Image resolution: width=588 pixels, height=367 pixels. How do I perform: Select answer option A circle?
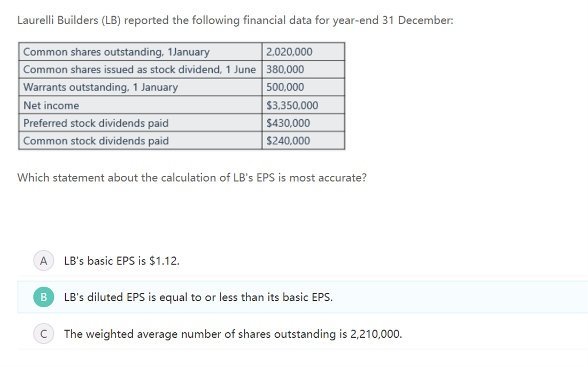43,261
